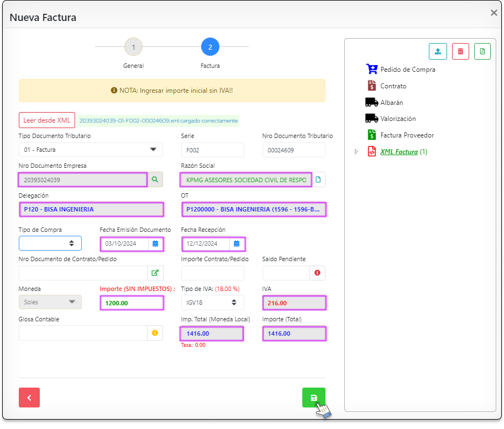Select step 2 Factura
The width and height of the screenshot is (504, 429).
(x=210, y=47)
